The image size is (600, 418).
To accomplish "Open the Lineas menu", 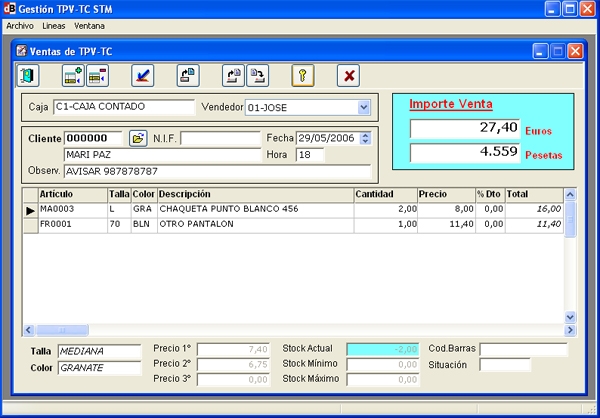I will tap(54, 24).
